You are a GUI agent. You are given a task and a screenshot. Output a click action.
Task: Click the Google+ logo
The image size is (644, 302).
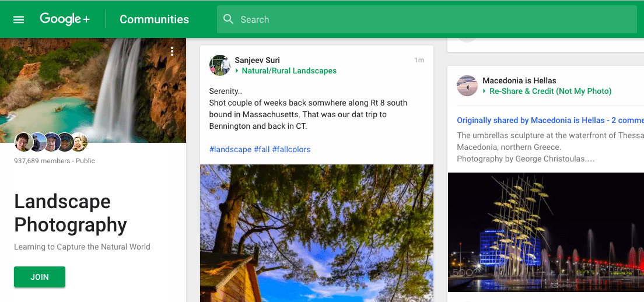(65, 19)
